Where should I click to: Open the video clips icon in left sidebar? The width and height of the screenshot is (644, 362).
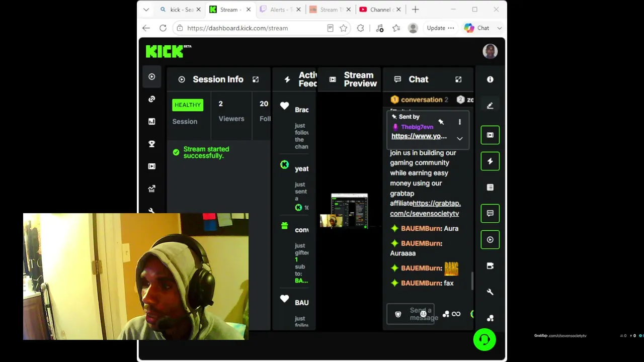[x=151, y=166]
